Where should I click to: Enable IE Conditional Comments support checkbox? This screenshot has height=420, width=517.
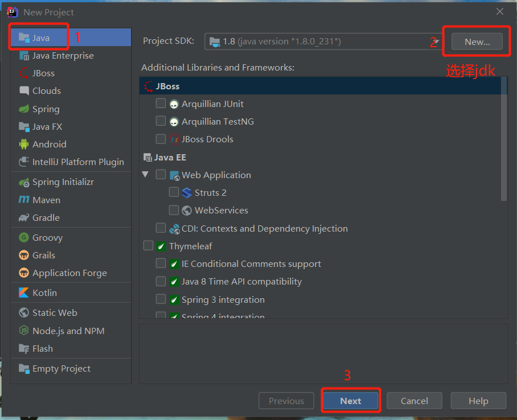tap(161, 263)
